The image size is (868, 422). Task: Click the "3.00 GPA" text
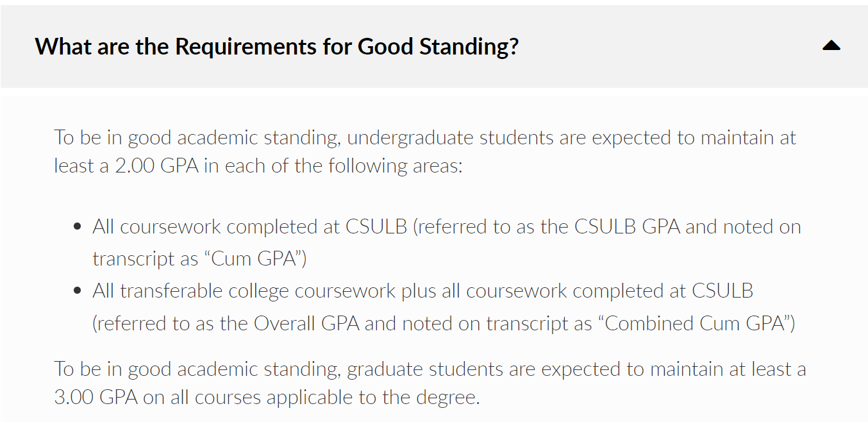[96, 398]
